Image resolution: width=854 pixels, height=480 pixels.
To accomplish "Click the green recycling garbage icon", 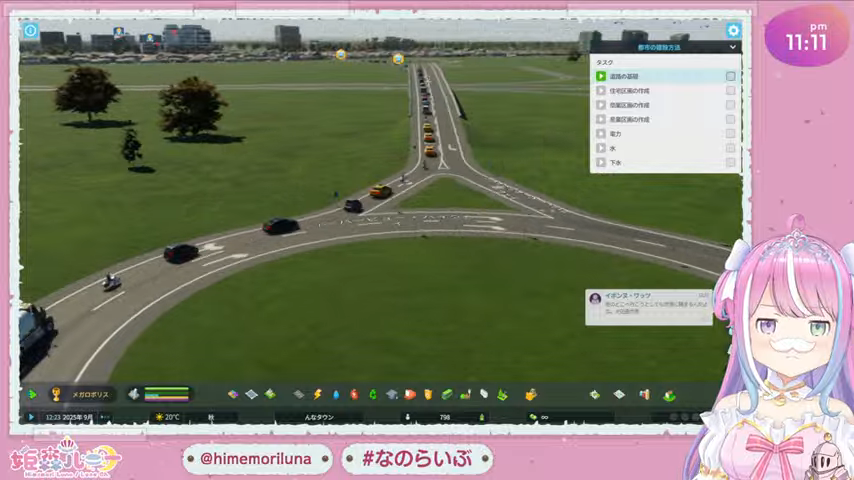I will click(373, 394).
